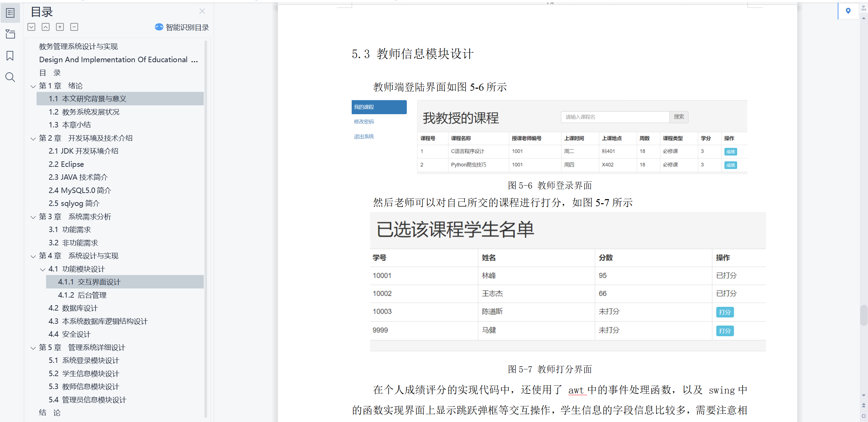Collapse 第5章 管理系统详细设计 chevron

point(33,348)
